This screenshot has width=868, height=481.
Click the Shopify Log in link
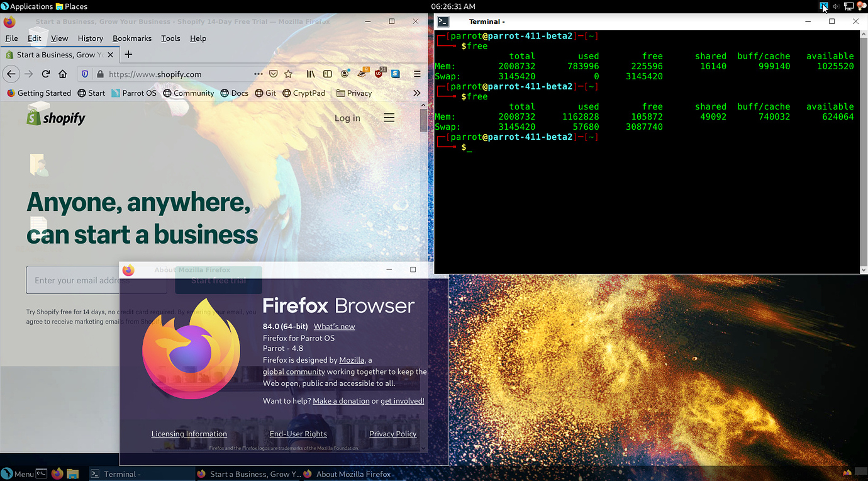click(347, 118)
